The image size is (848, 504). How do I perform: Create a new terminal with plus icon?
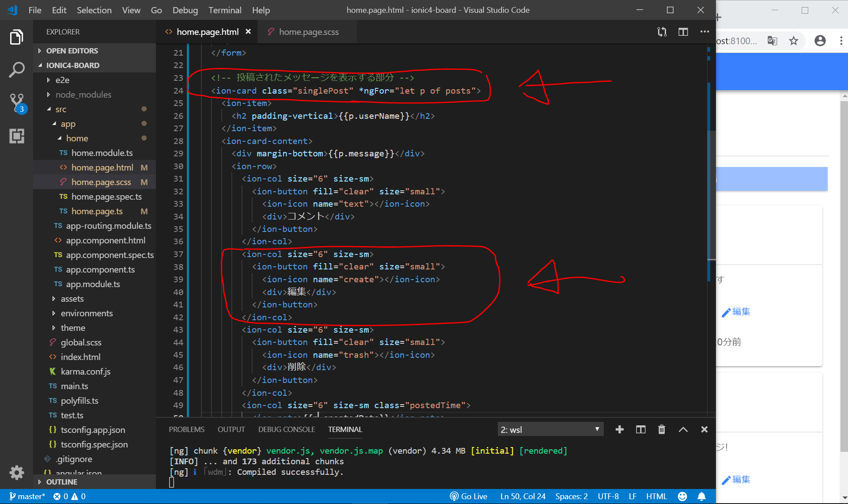point(619,429)
